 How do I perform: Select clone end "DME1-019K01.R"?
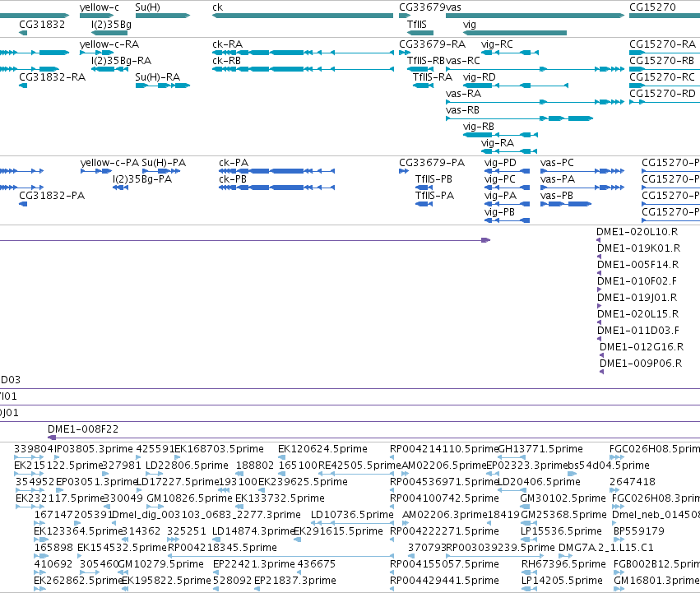point(639,248)
